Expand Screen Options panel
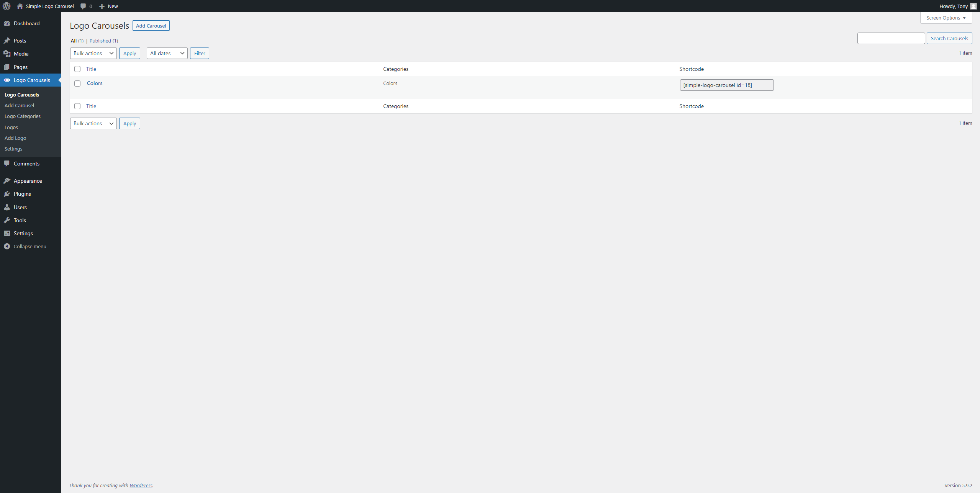Screen dimensions: 980x493 tap(946, 18)
